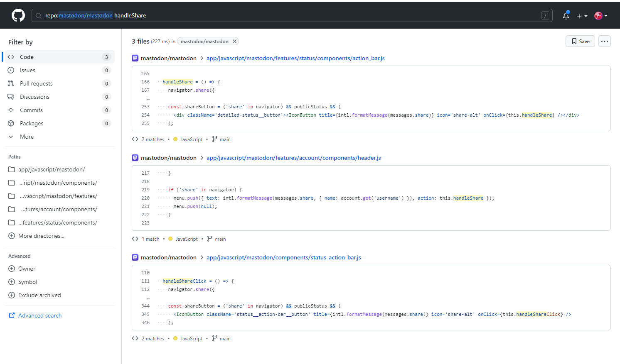Click the slash shortcut icon in search bar
The width and height of the screenshot is (620, 364).
click(x=545, y=15)
